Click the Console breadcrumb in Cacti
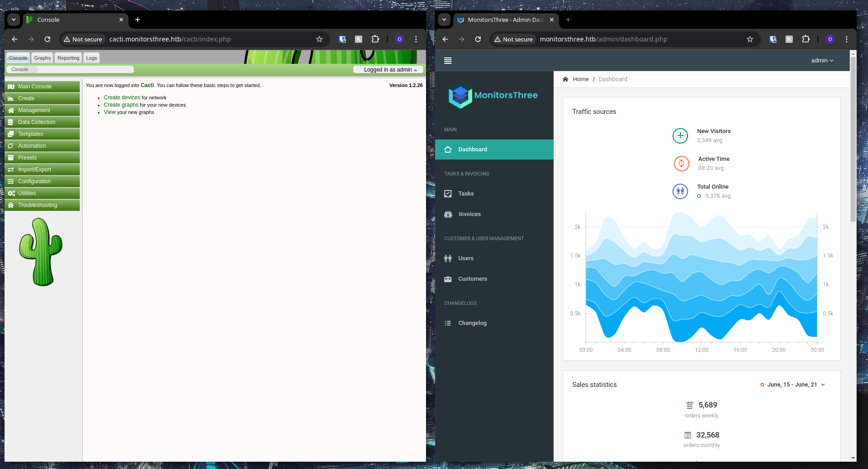This screenshot has width=868, height=469. pos(20,70)
